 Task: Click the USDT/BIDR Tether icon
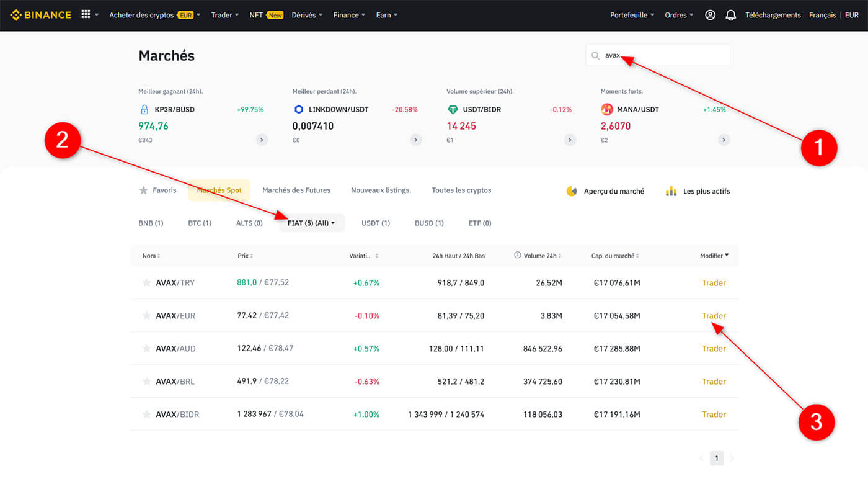point(453,109)
